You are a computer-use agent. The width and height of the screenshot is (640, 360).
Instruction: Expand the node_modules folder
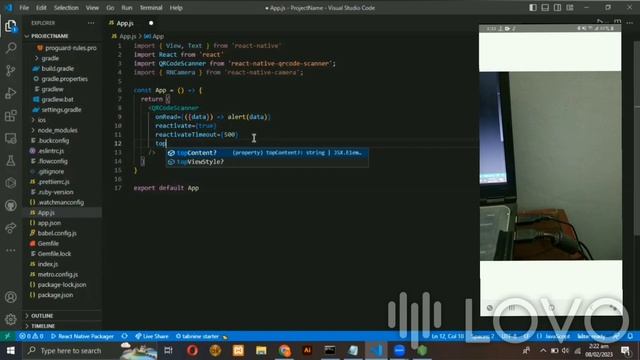pos(57,130)
